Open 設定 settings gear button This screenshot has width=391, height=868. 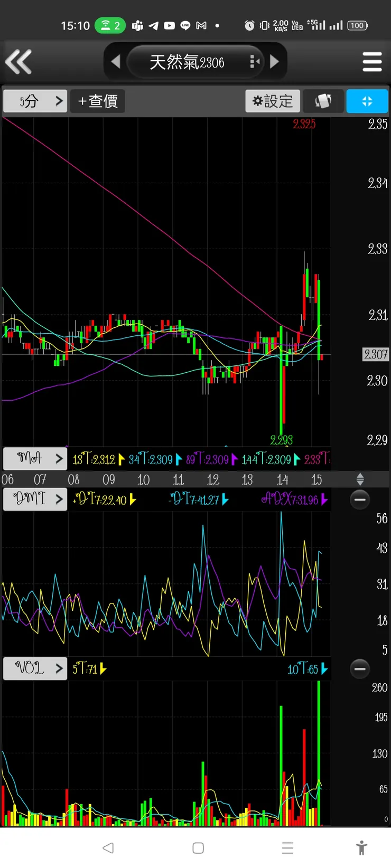pyautogui.click(x=273, y=101)
